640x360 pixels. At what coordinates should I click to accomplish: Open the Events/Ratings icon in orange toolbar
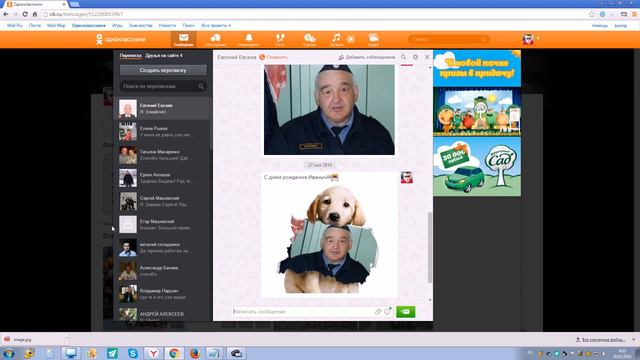pos(309,39)
